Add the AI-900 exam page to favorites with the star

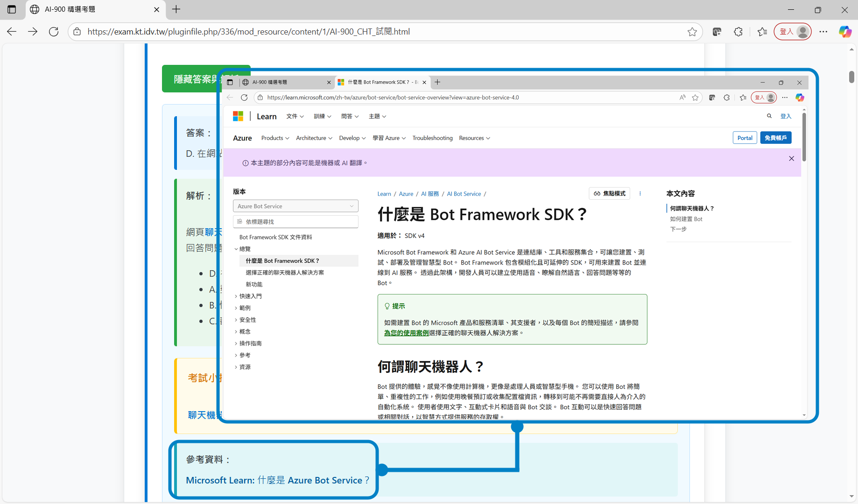click(692, 32)
